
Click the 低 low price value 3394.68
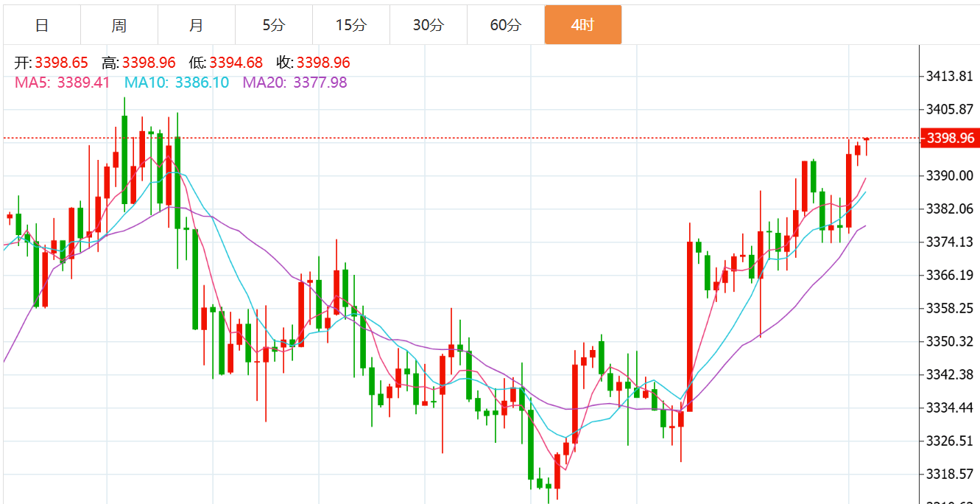(236, 63)
